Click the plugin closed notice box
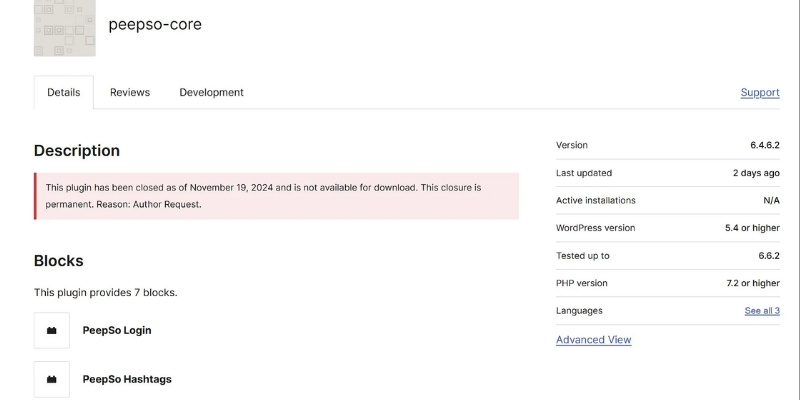Screen dimensions: 800x400 [277, 196]
